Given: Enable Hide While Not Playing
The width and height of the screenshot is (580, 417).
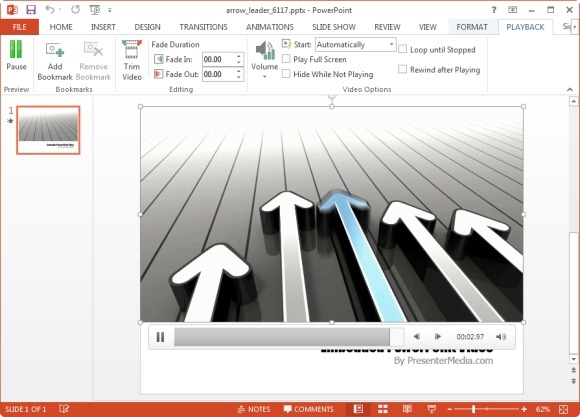Looking at the screenshot, I should tap(286, 74).
